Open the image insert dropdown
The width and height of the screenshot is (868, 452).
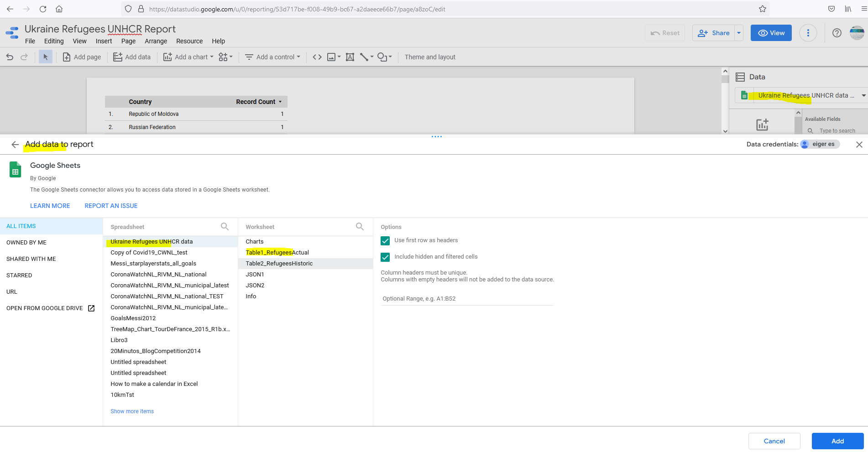pyautogui.click(x=334, y=57)
